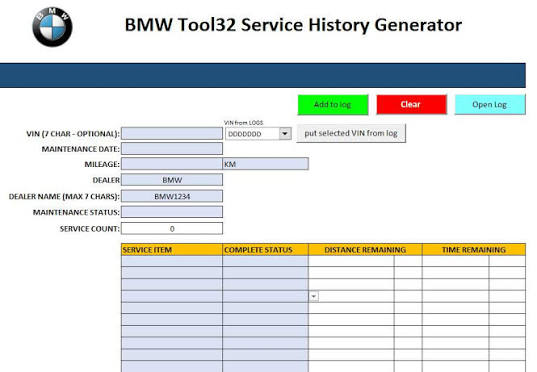537x372 pixels.
Task: Click the DISTANCE REMAINING column header
Action: [x=365, y=250]
